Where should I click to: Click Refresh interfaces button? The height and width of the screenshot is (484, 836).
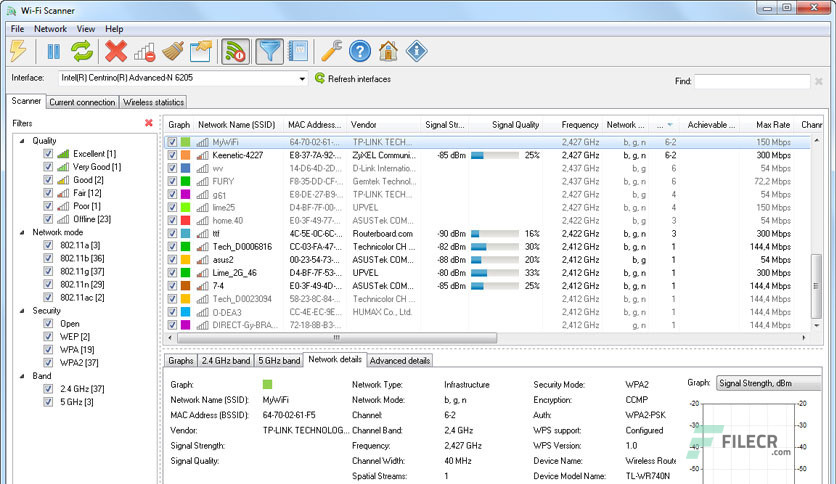352,79
